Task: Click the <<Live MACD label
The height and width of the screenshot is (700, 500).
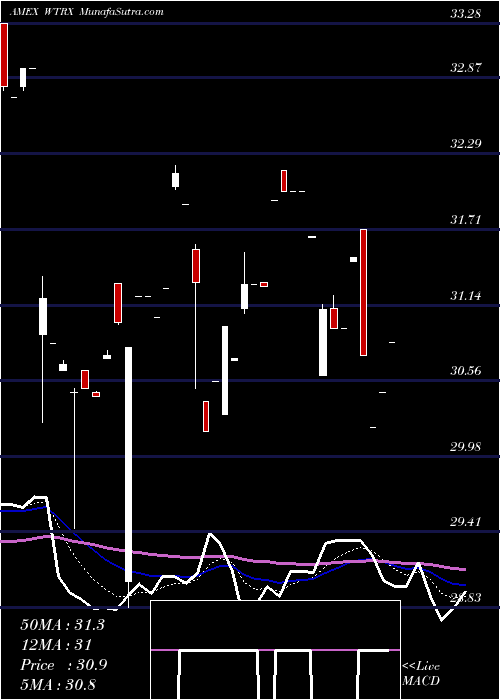Action: click(x=421, y=673)
